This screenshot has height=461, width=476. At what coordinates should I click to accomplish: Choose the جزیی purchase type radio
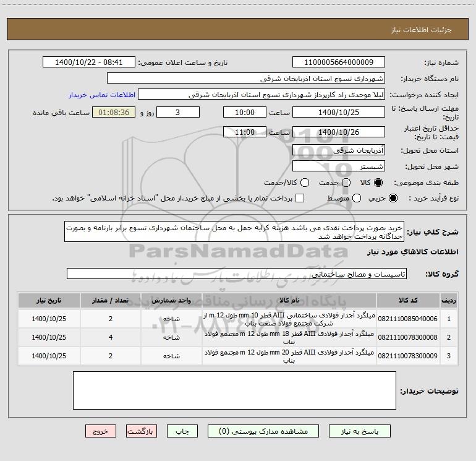(393, 198)
